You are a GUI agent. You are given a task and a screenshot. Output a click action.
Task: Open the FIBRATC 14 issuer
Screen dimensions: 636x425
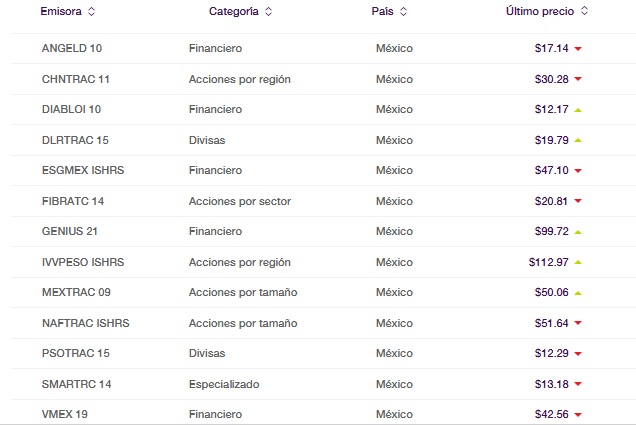tap(73, 201)
